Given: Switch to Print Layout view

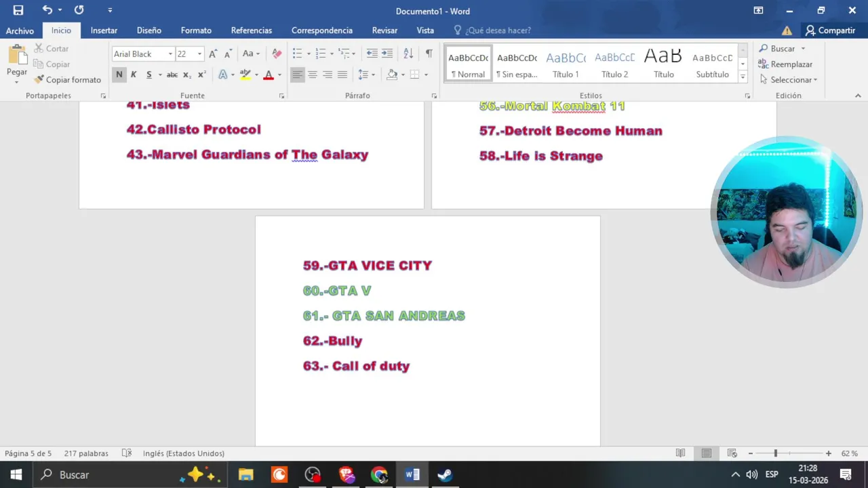Looking at the screenshot, I should pyautogui.click(x=706, y=453).
